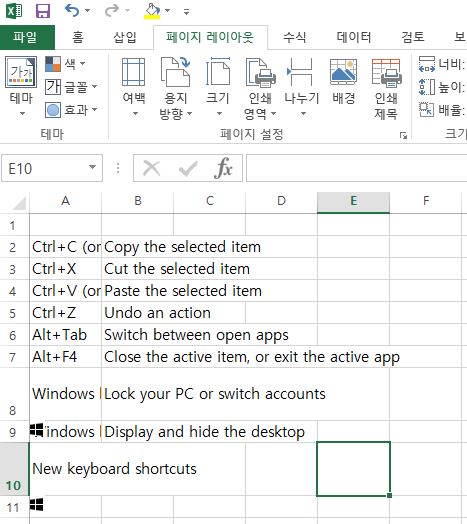Open fill color dropdown arrow
This screenshot has width=467, height=524.
coord(167,11)
